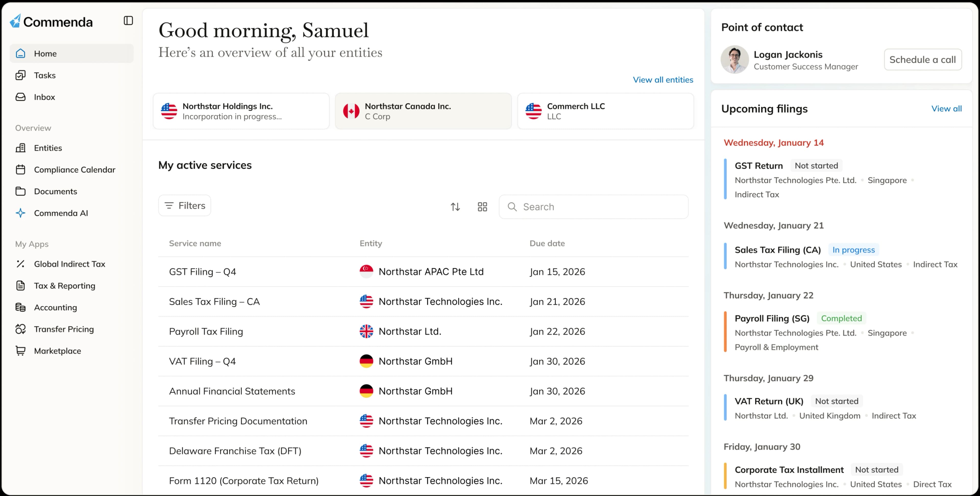Click the Accounting coins icon
Screen dimensions: 980x496
coord(20,308)
